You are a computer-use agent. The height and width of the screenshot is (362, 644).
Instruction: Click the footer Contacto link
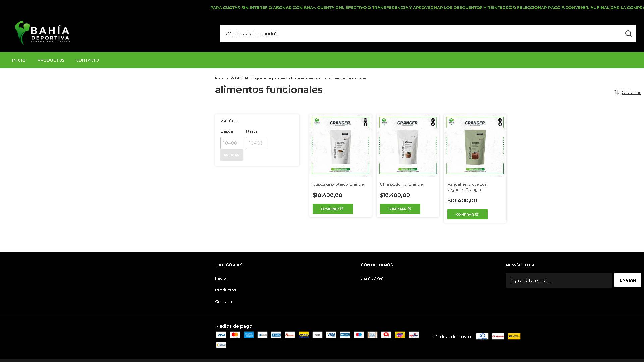(224, 302)
